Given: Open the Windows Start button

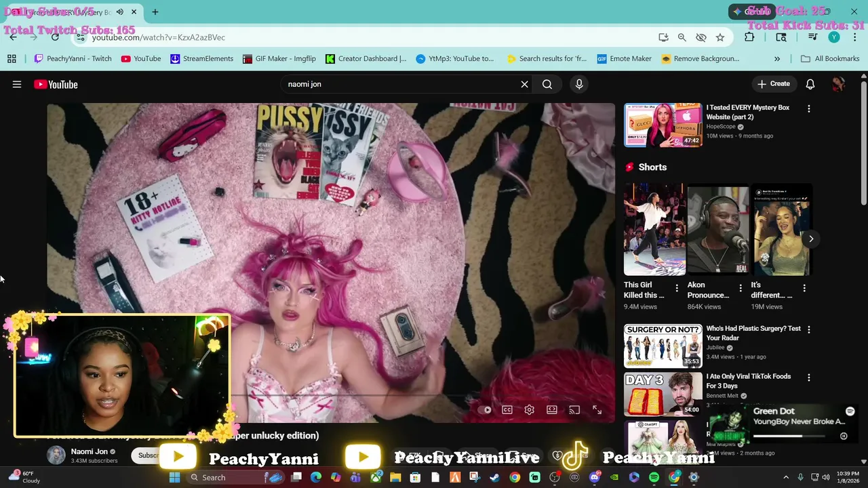Looking at the screenshot, I should (174, 477).
